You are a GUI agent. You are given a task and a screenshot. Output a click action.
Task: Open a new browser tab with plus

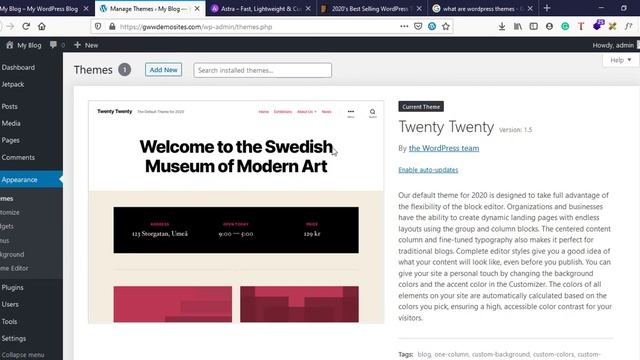[x=547, y=8]
